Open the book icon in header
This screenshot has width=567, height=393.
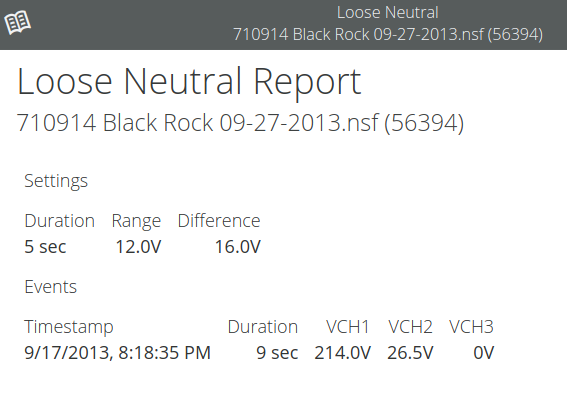pos(17,23)
